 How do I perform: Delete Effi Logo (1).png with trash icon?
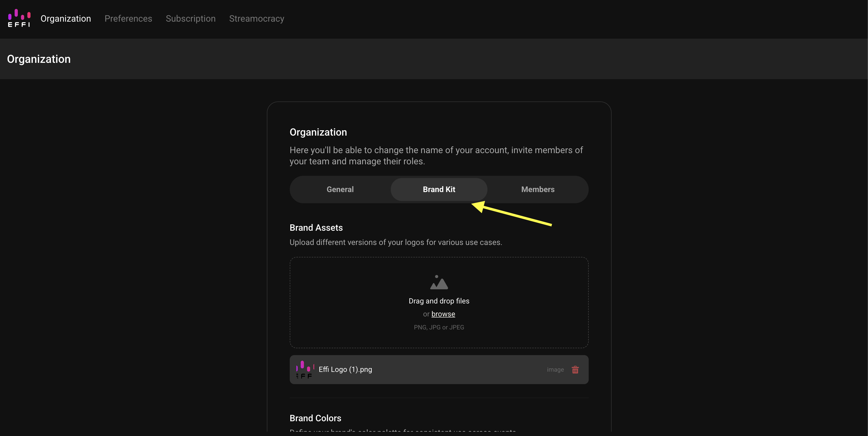point(575,370)
